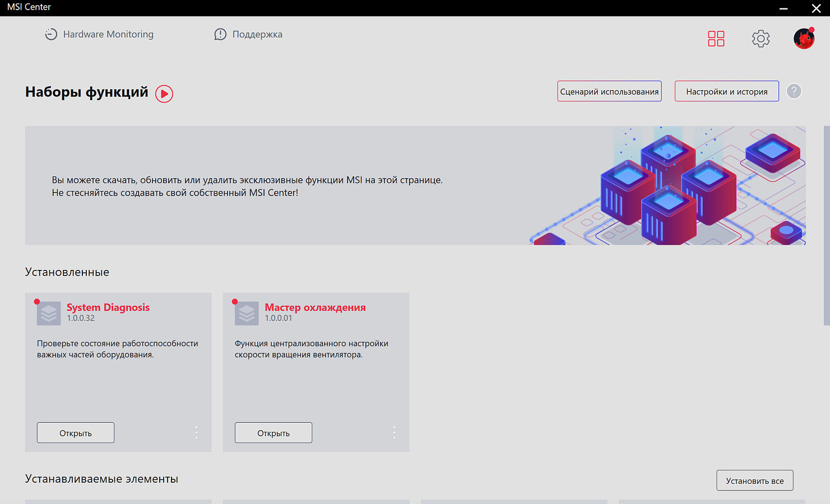Image resolution: width=830 pixels, height=504 pixels.
Task: Click the MSI banner cubes illustration
Action: 667,186
